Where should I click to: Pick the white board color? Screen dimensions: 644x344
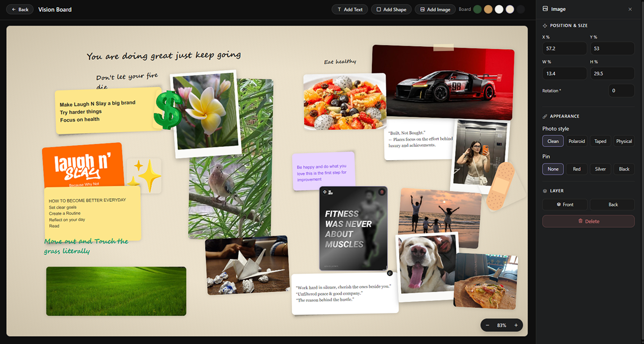[499, 10]
